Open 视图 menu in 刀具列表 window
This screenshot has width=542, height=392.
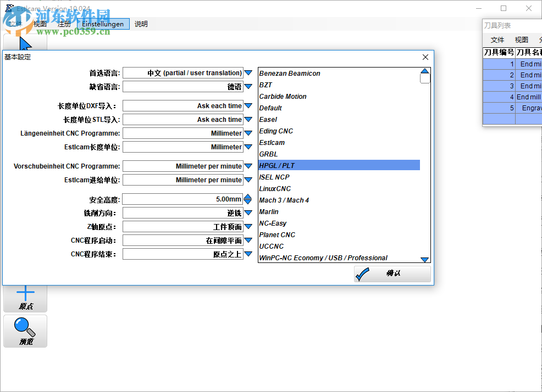521,40
